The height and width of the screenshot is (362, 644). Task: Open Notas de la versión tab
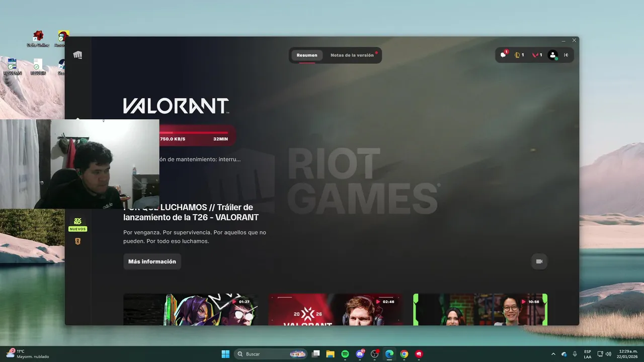(352, 55)
